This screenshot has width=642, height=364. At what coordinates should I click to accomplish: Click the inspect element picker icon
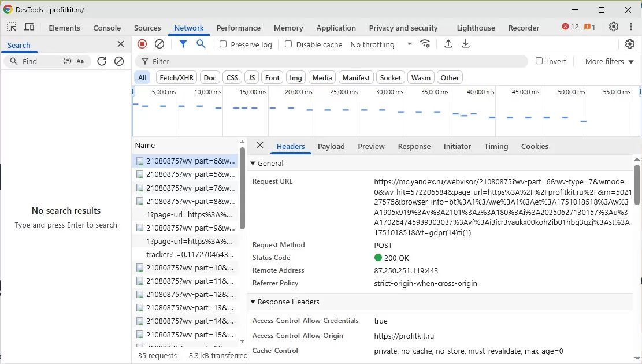pos(12,27)
